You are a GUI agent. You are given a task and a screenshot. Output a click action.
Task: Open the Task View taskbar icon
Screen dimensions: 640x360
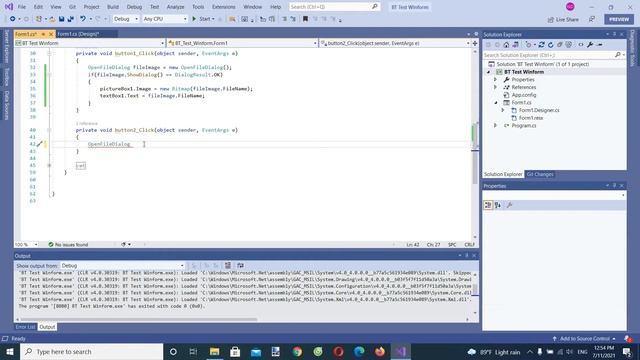point(193,351)
